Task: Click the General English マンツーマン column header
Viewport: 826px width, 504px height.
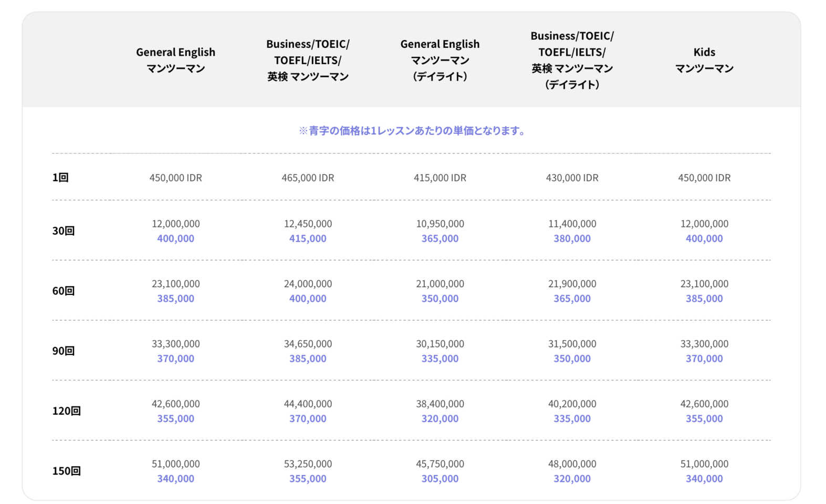Action: 175,60
